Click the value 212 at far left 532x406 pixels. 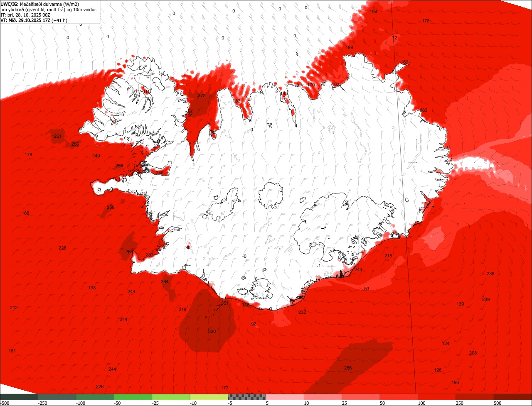tap(14, 308)
